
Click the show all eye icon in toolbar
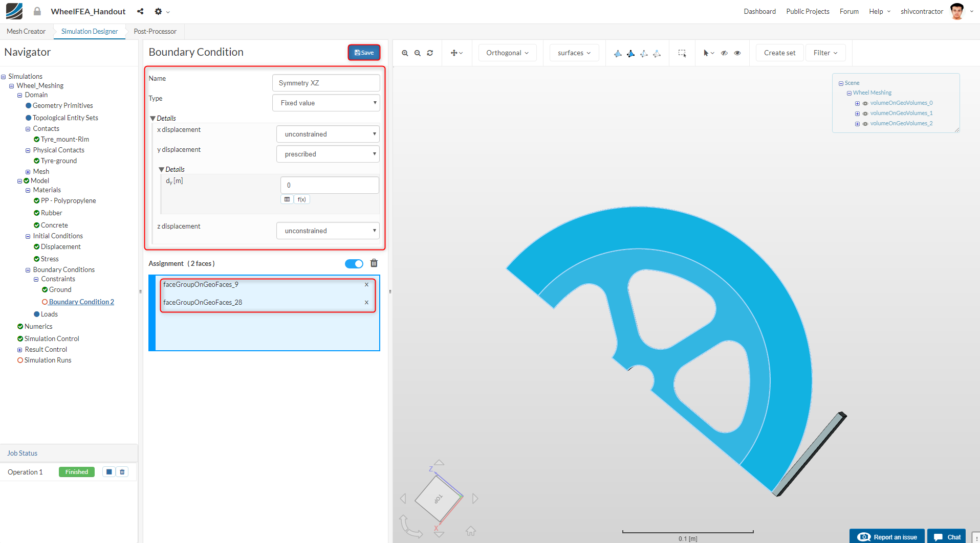pos(737,53)
